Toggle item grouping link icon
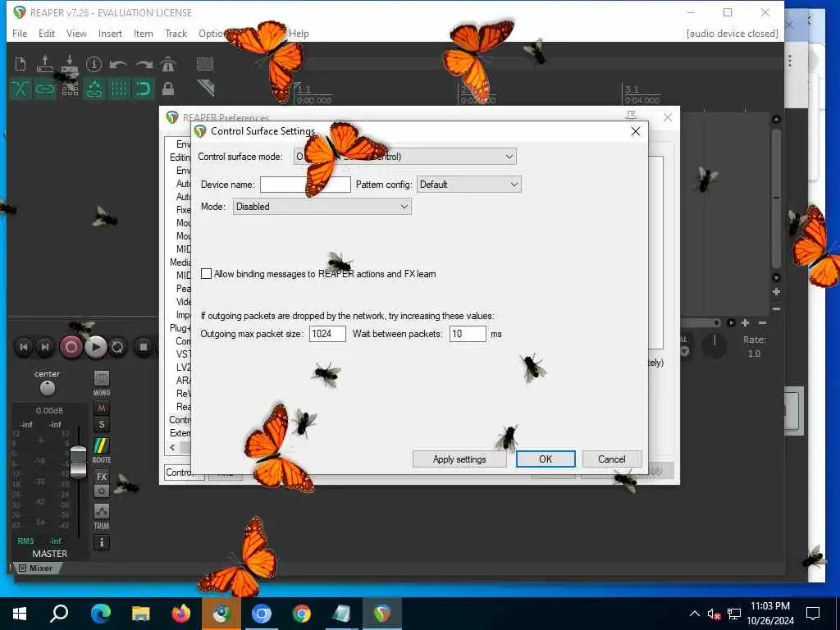Viewport: 840px width, 630px height. (45, 89)
